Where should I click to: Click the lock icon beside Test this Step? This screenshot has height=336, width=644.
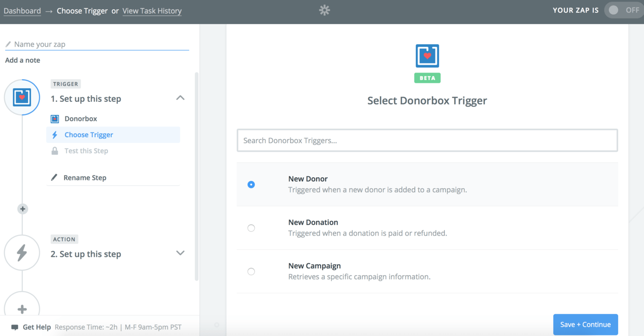tap(55, 151)
